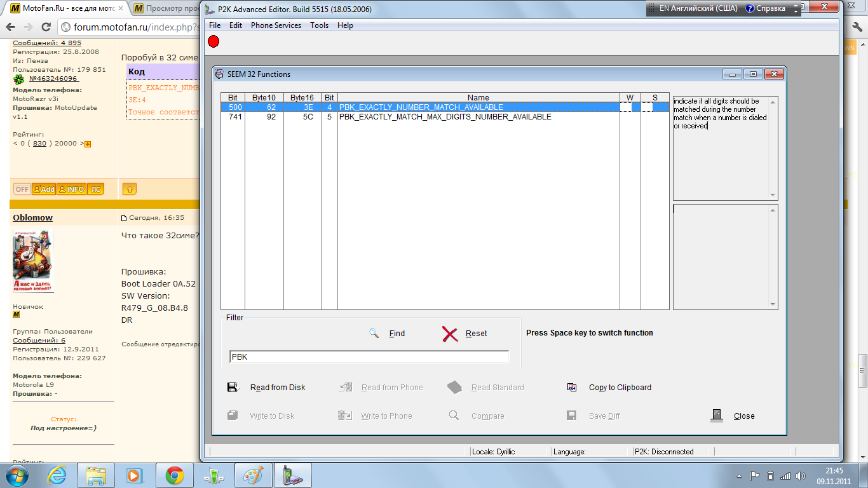Click the plus rating icon
The height and width of the screenshot is (488, 868).
(x=88, y=144)
